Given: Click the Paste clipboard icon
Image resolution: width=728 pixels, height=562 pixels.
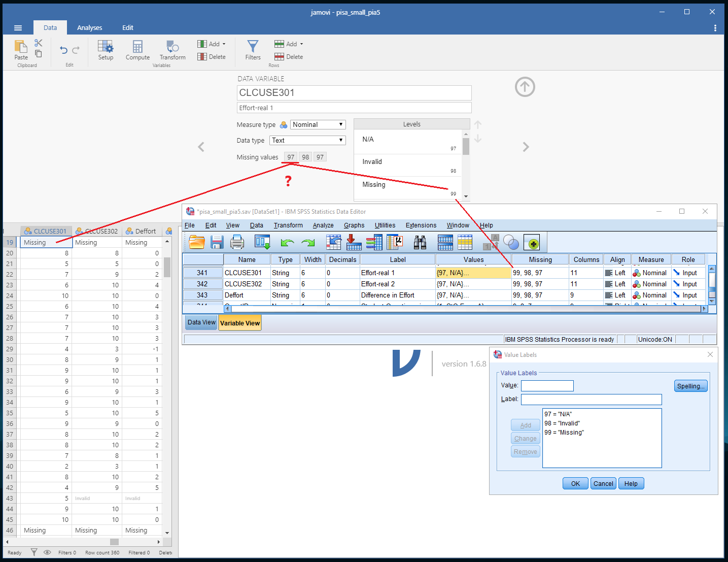Looking at the screenshot, I should 21,47.
